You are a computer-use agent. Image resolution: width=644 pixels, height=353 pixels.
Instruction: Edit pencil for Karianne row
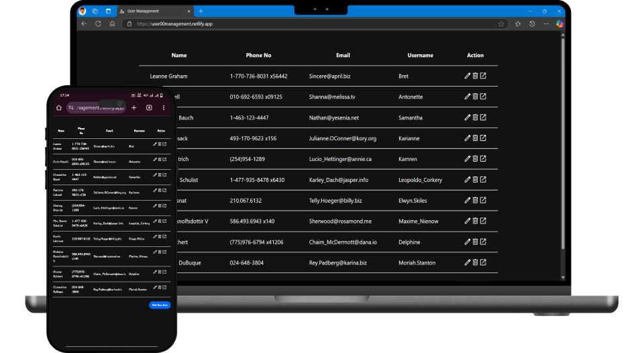coord(468,138)
